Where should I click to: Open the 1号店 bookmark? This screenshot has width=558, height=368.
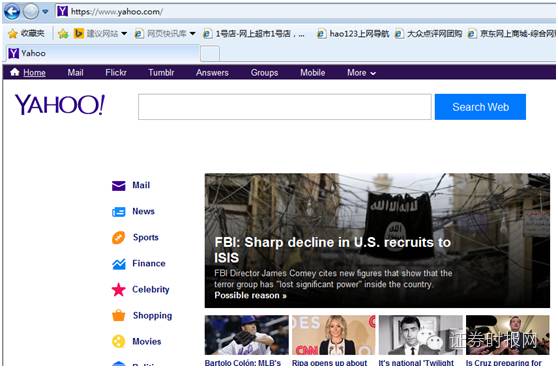pos(254,34)
